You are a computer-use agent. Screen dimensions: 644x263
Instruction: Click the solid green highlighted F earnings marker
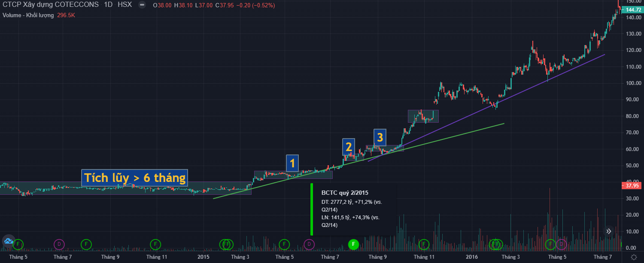coord(353,244)
